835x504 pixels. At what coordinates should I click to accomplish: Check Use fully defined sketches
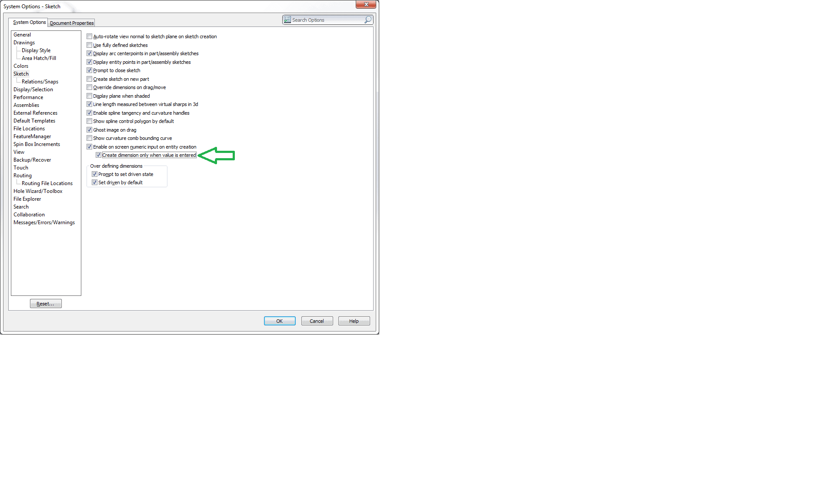[x=89, y=45]
